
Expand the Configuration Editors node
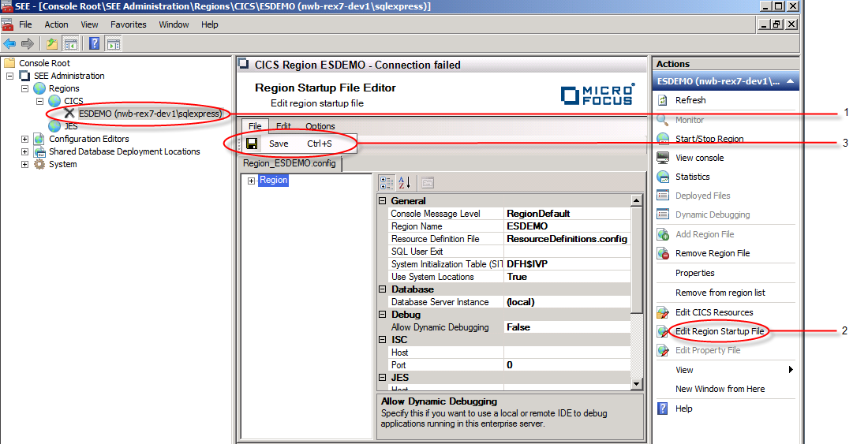pos(25,139)
